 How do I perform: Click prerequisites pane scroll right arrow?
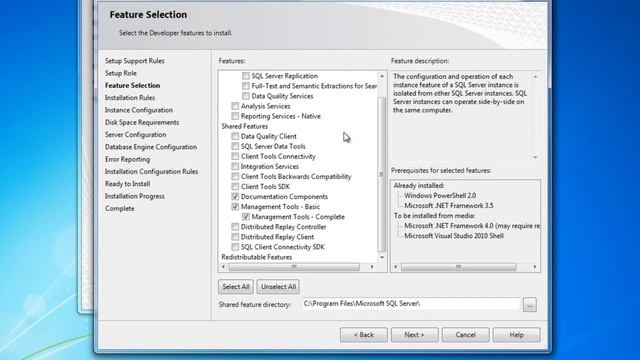click(x=535, y=267)
